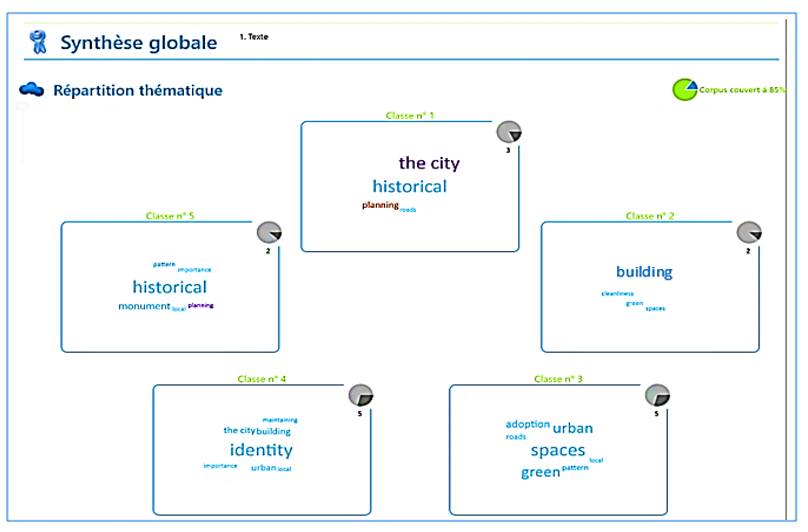
Task: Click the Classe n° 5 pie chart icon
Action: click(269, 232)
